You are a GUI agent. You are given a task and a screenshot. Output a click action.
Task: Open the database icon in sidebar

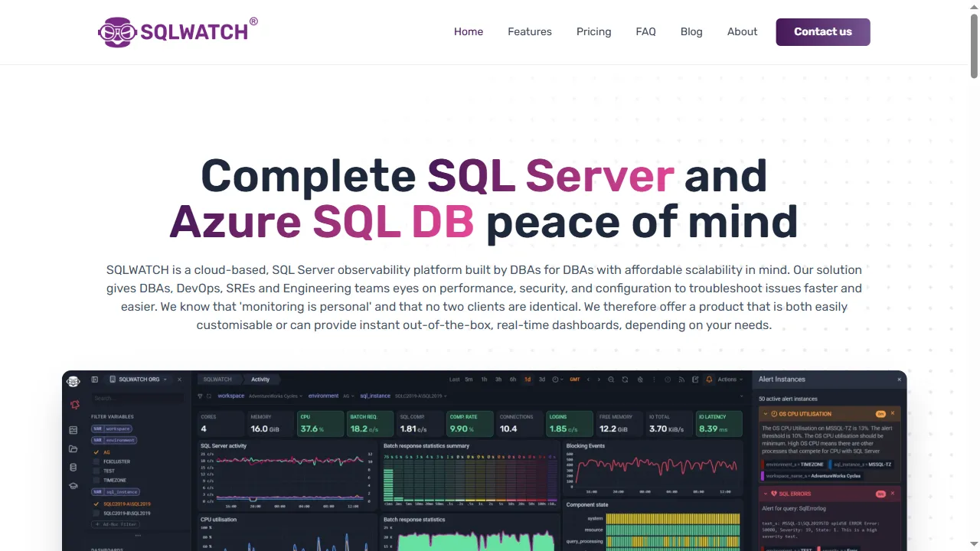[x=73, y=467]
